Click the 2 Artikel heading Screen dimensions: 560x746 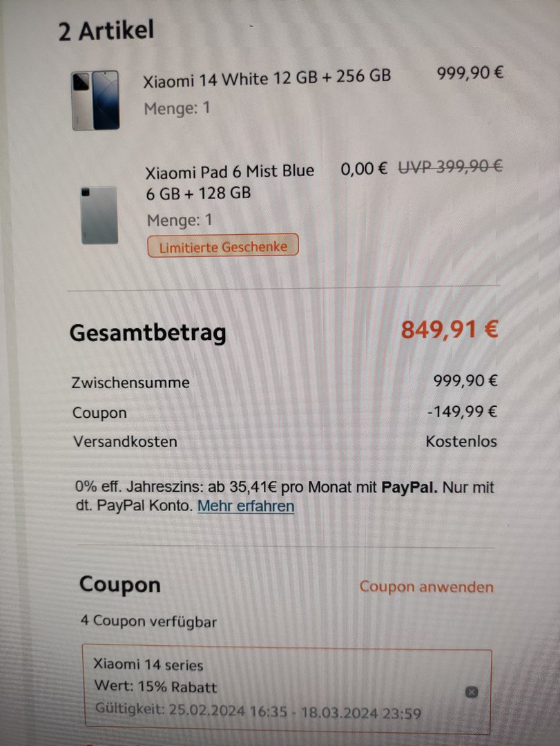106,30
